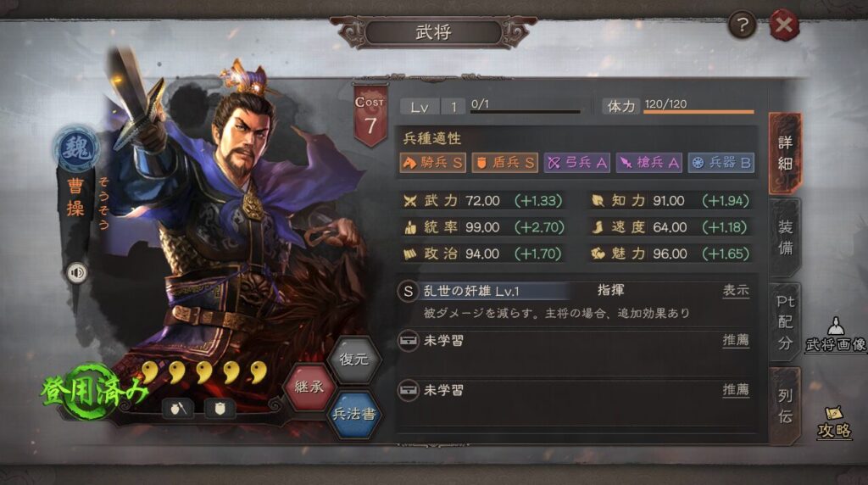
Task: Toggle the character voice speaker icon
Action: tap(76, 272)
